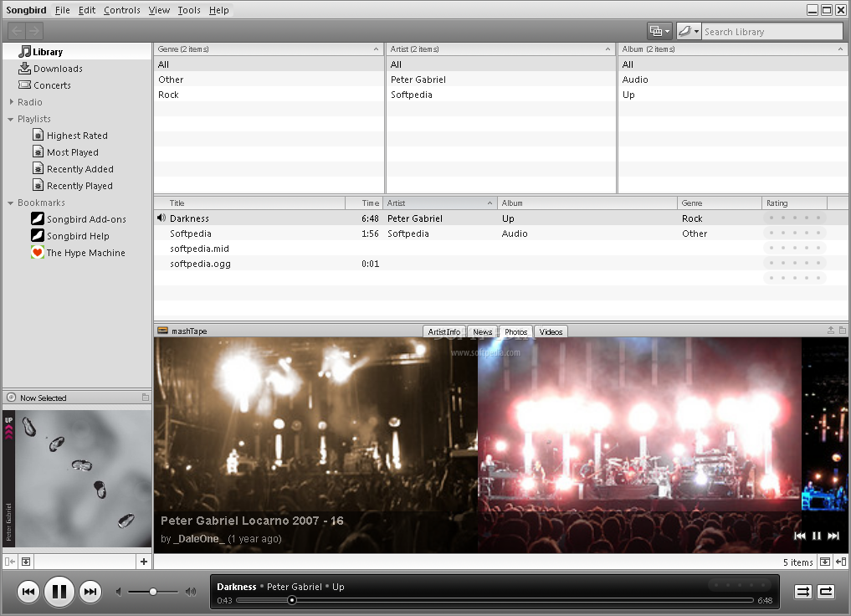Mute using the low volume speaker icon
851x616 pixels.
click(118, 592)
